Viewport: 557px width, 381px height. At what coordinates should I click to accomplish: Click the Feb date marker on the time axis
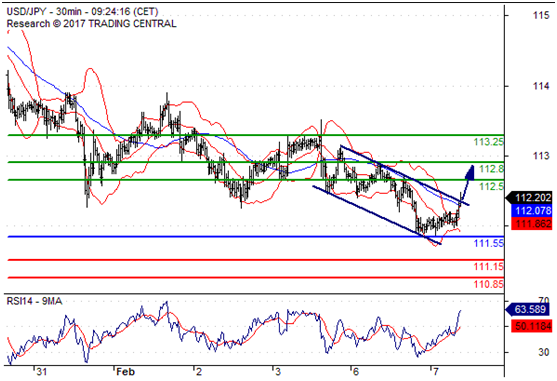click(x=126, y=372)
